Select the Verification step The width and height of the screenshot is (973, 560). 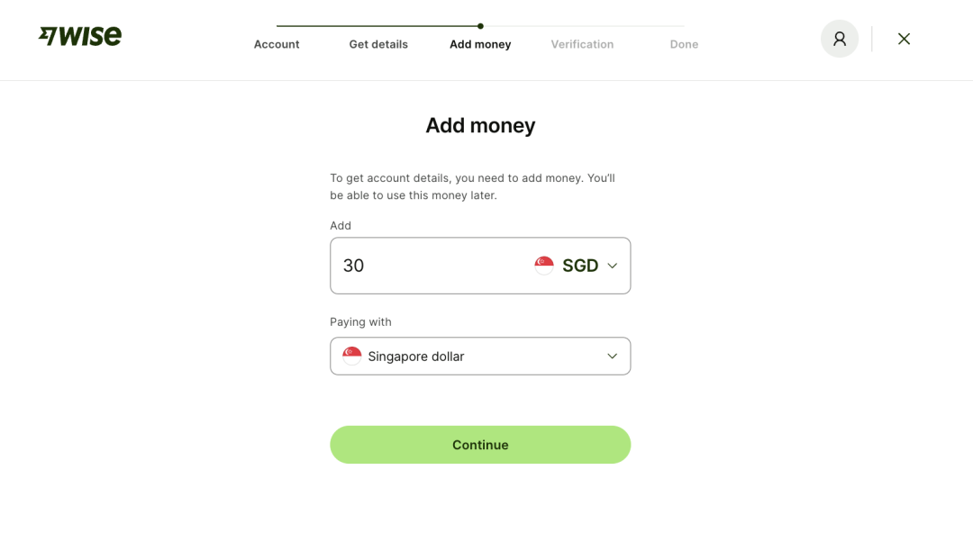[582, 44]
